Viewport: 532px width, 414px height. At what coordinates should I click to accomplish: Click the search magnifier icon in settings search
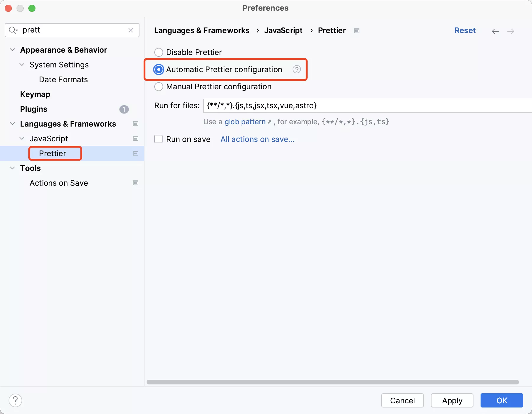(13, 30)
